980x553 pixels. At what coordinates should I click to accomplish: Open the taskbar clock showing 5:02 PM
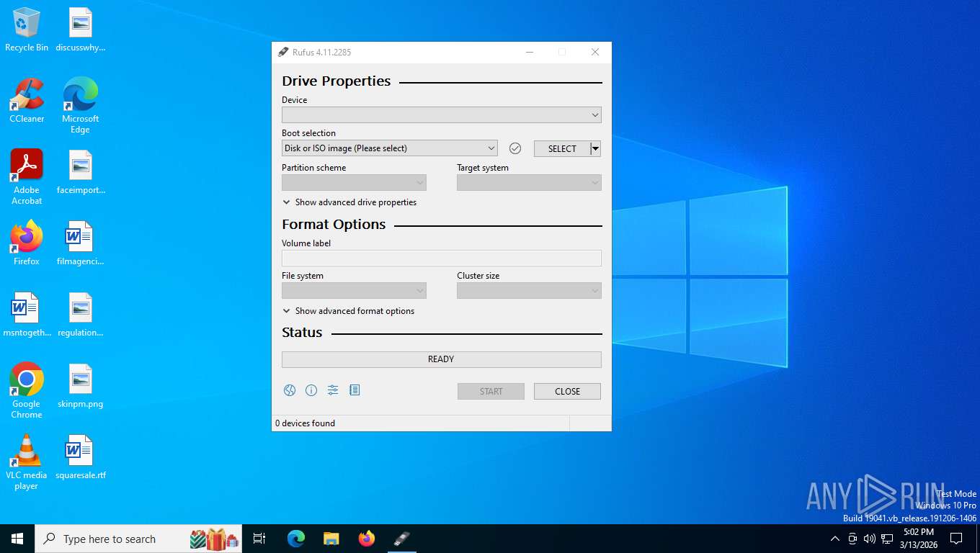tap(918, 539)
